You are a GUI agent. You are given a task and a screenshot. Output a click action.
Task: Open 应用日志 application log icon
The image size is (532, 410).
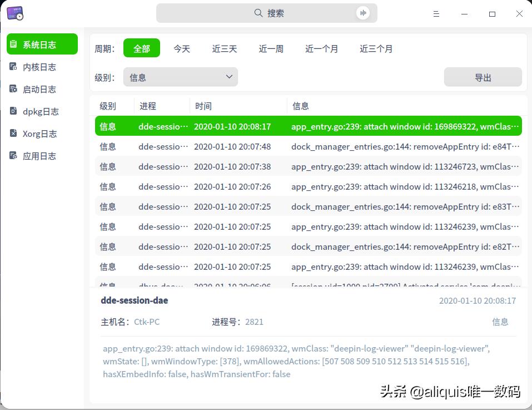click(12, 155)
